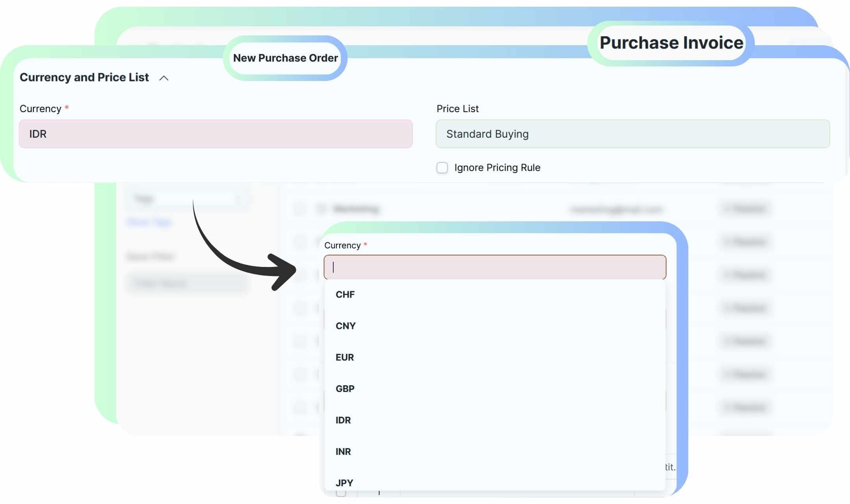
Task: Check the partially visible checkbox below the currency list
Action: pos(341,493)
